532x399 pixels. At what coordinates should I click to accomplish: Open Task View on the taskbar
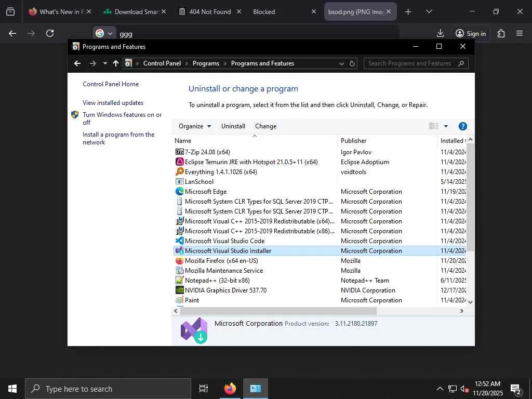[x=203, y=389]
